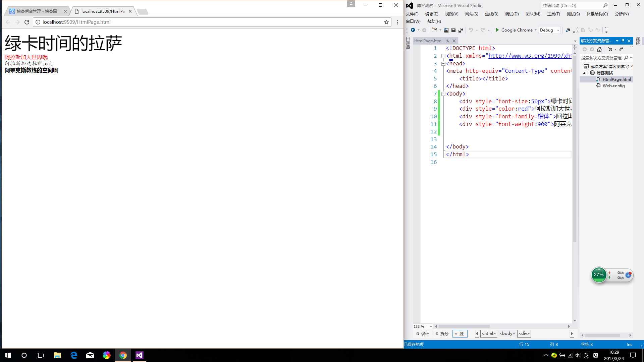Click the pending changes filter clock icon
The height and width of the screenshot is (362, 644).
tap(610, 49)
